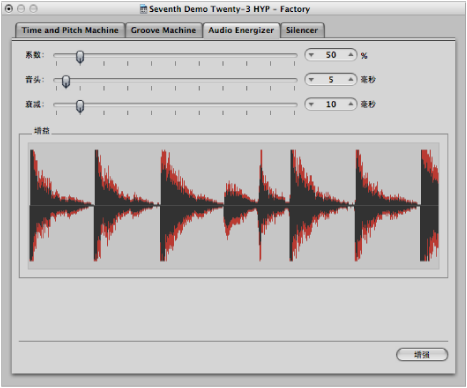Decrease the 系数 percent value with down arrow
Image resolution: width=467 pixels, height=388 pixels.
tap(311, 55)
